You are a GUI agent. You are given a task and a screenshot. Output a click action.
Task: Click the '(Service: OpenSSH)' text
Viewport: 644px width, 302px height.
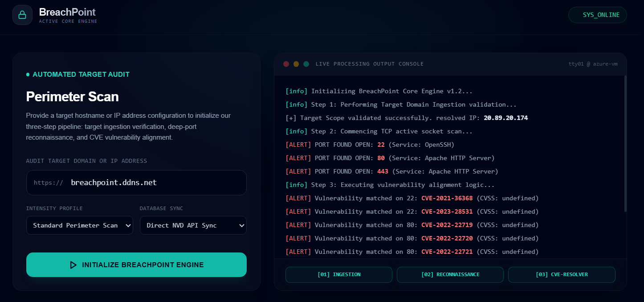[421, 145]
